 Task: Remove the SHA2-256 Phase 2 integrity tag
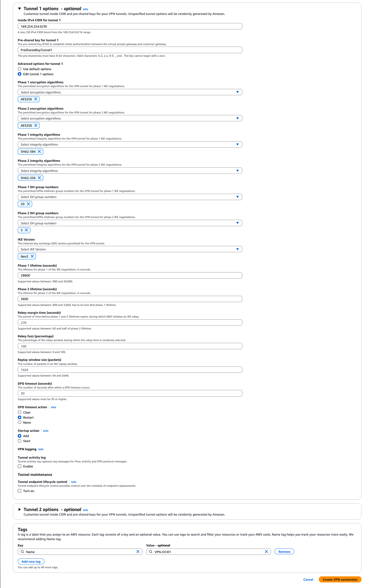coord(40,178)
